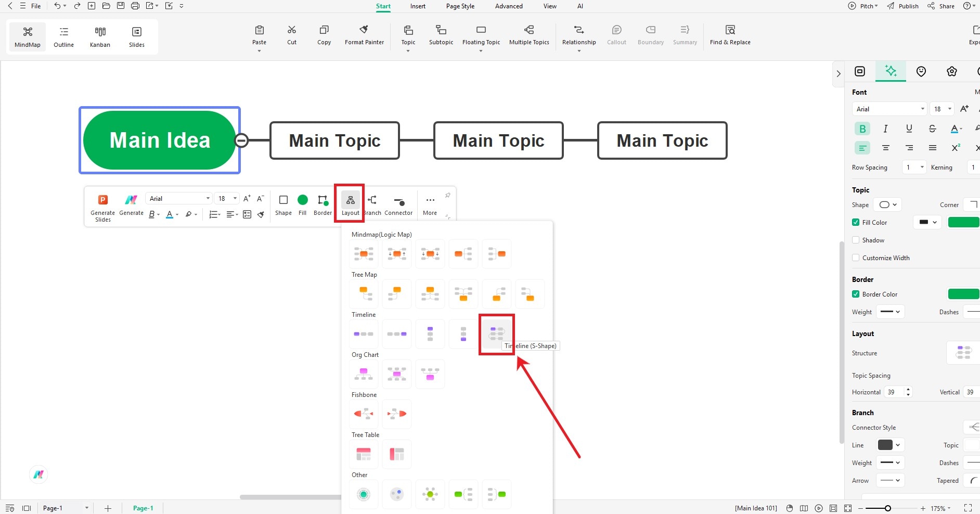The height and width of the screenshot is (514, 980).
Task: Open Arial font dropdown in right panel
Action: pyautogui.click(x=889, y=109)
